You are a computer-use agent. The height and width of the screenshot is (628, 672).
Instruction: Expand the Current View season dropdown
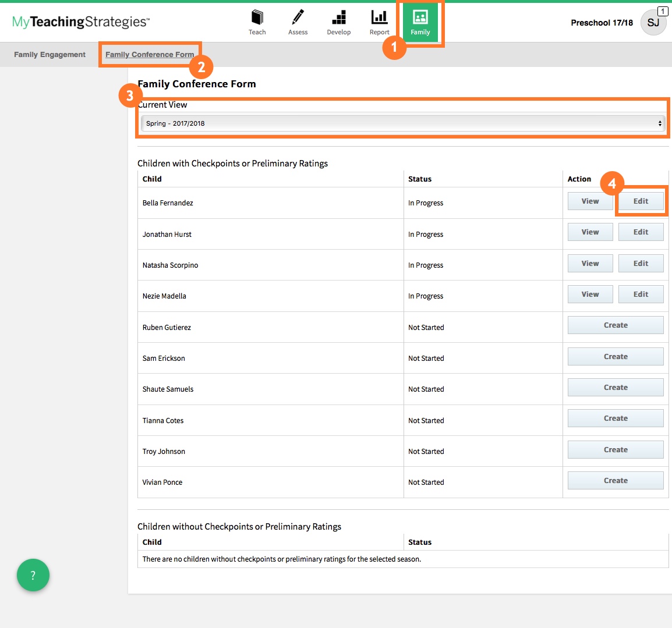coord(402,123)
